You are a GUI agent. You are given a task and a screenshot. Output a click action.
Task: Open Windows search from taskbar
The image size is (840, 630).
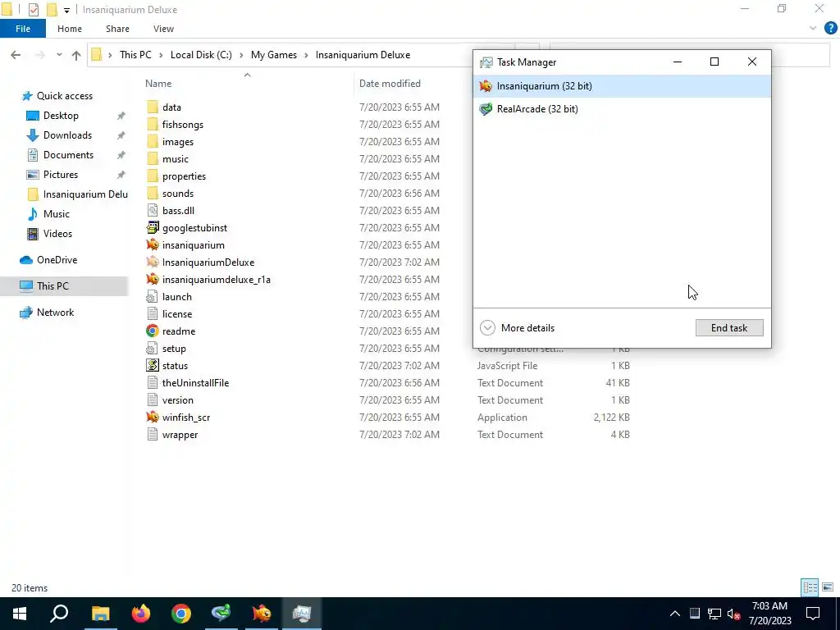click(x=59, y=614)
